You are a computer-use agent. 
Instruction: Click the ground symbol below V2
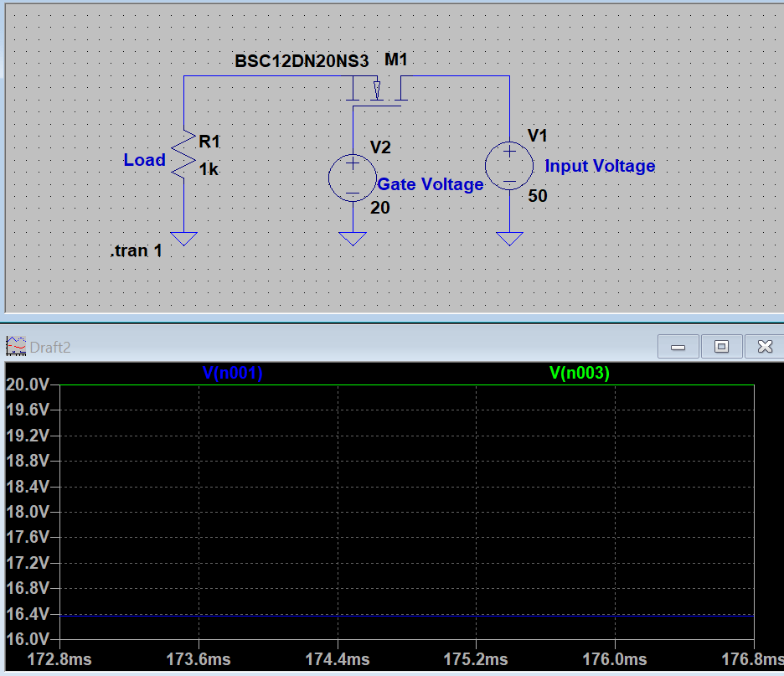(x=352, y=237)
